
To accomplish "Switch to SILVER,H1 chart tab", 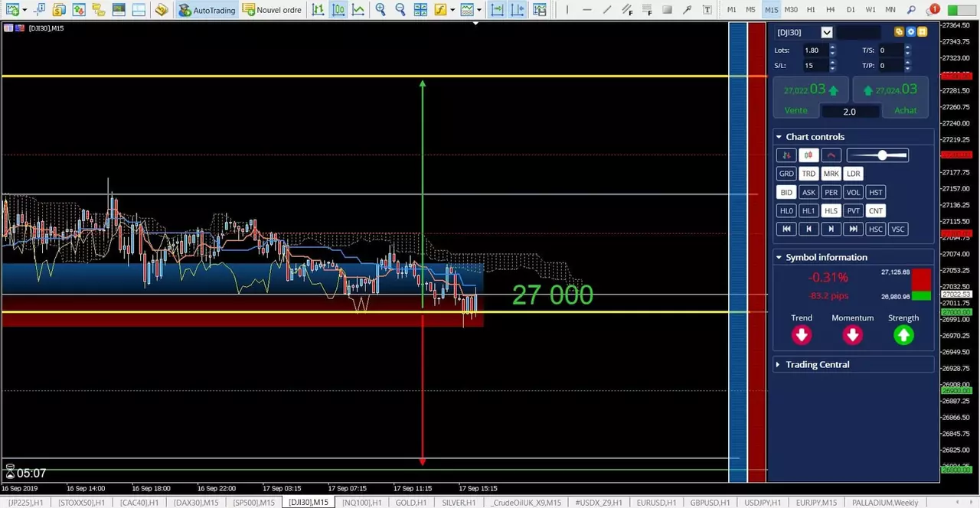I will coord(459,503).
